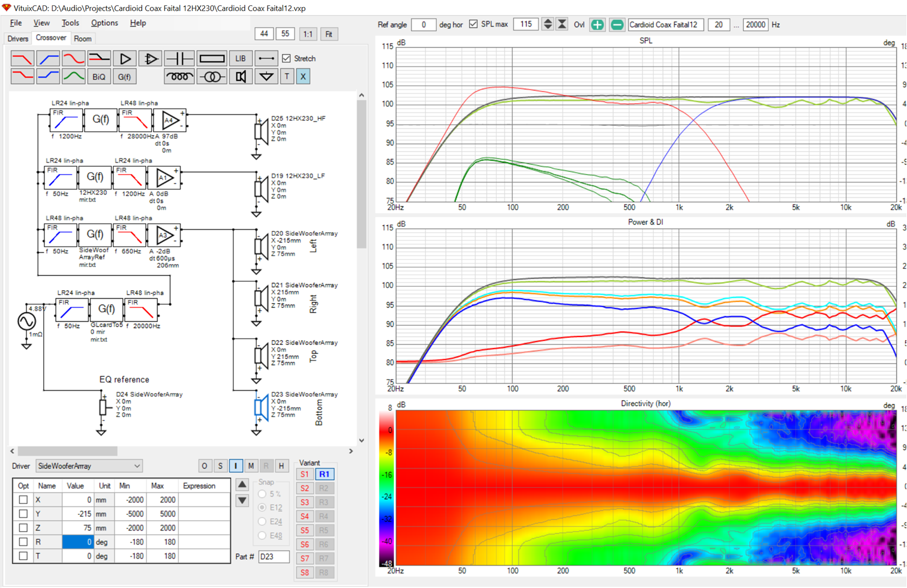Screen dimensions: 907x588
Task: Uncheck the SPL max checkbox
Action: (473, 24)
